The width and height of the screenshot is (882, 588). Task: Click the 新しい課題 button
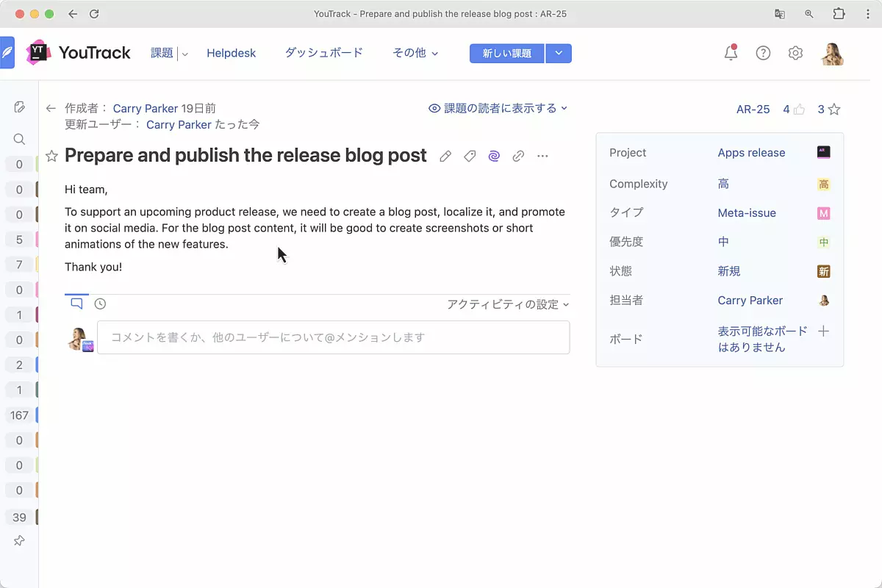pos(506,53)
